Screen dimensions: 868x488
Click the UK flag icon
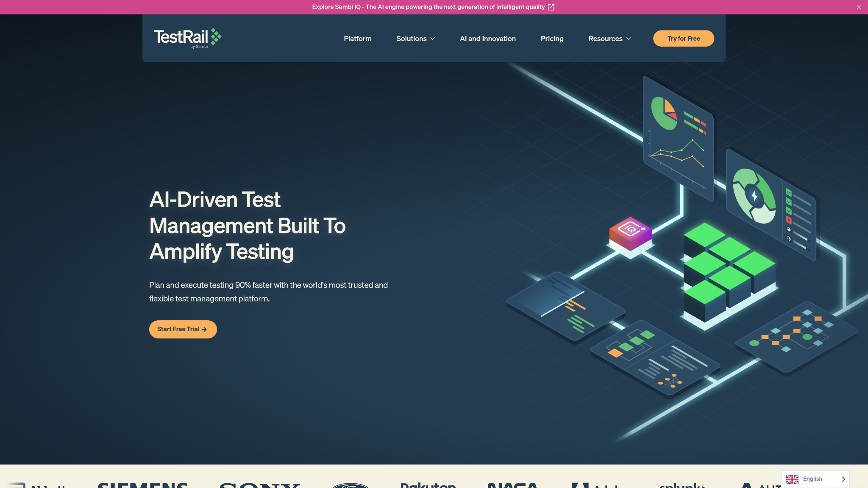(792, 479)
